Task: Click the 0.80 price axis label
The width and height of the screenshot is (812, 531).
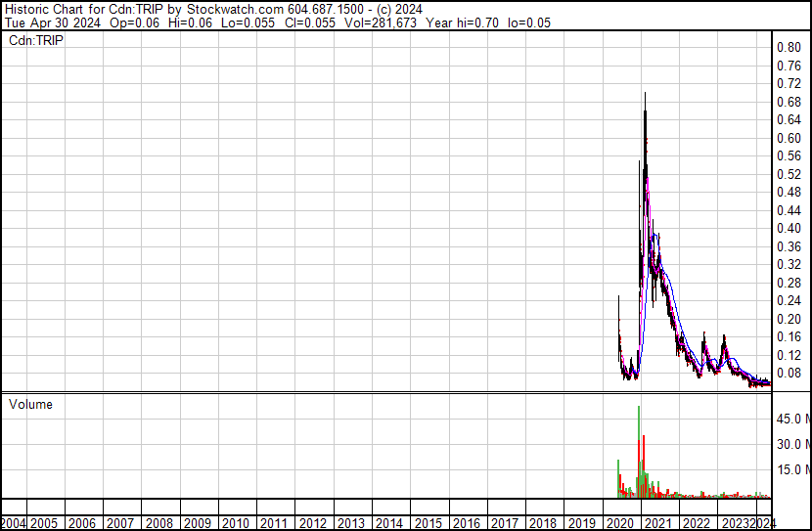Action: (789, 47)
